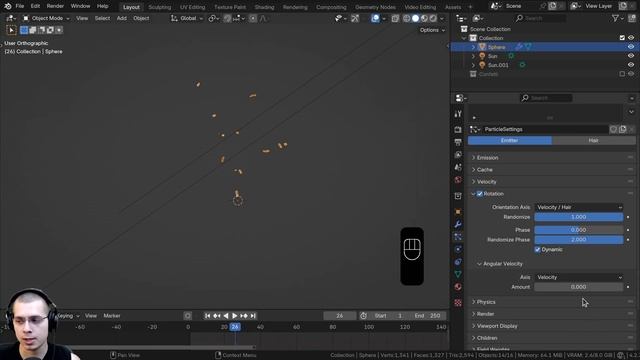Expand the Sphere item in outliner
Screen dimensions: 640x360
click(473, 47)
